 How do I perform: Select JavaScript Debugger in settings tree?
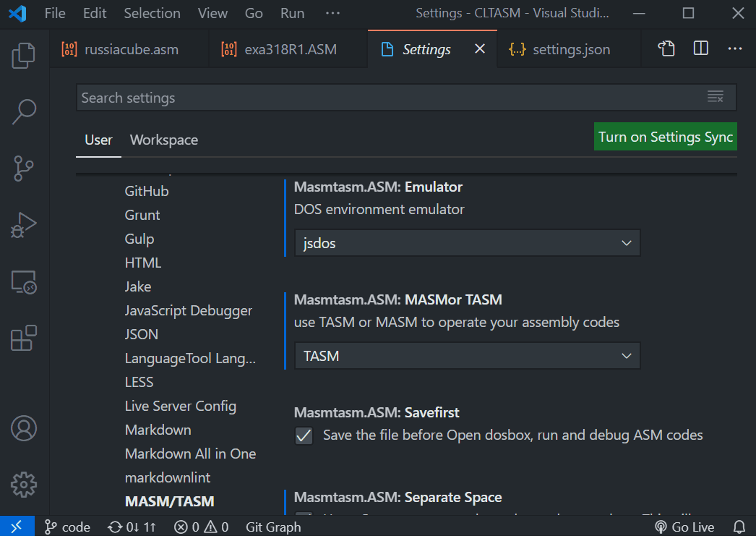189,311
